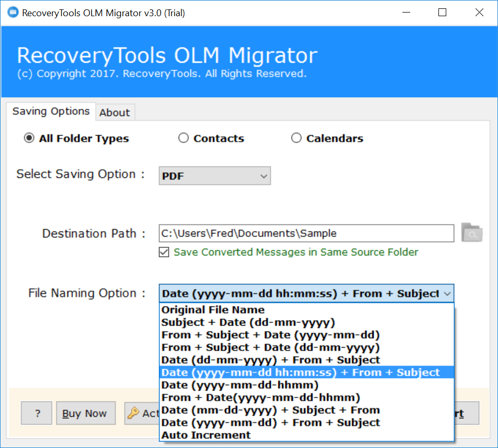
Task: Select the Contacts radio button
Action: click(183, 138)
